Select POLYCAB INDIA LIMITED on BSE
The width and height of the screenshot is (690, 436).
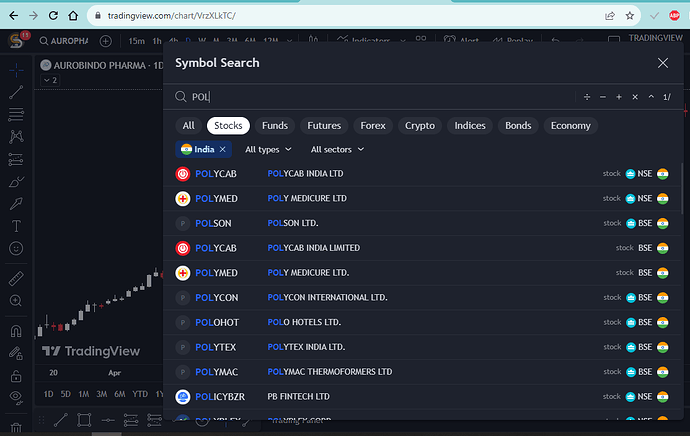(422, 248)
